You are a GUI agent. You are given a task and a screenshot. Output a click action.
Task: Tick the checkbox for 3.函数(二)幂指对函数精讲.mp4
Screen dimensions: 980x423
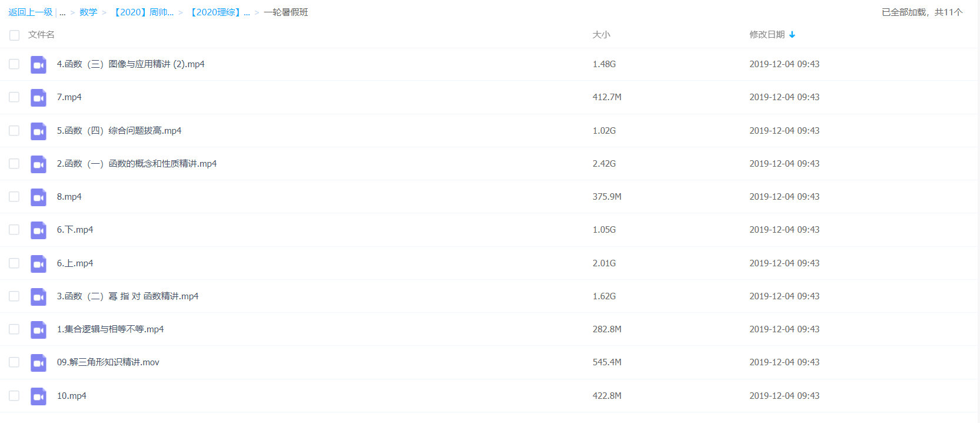coord(14,296)
